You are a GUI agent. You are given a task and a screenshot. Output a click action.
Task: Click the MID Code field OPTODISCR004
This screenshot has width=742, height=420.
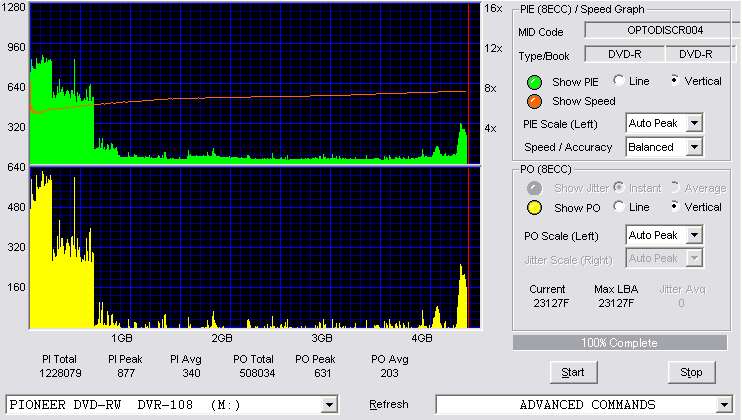663,30
